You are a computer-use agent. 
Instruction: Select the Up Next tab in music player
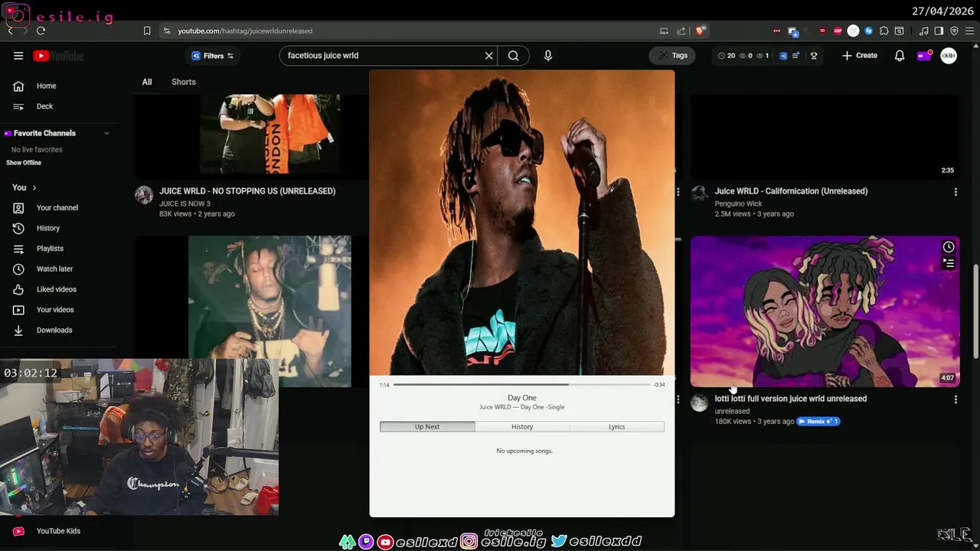pyautogui.click(x=427, y=426)
